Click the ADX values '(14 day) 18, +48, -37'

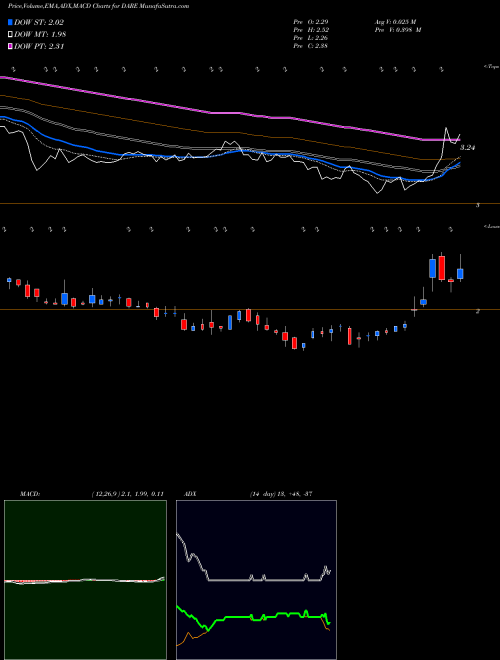[x=281, y=494]
